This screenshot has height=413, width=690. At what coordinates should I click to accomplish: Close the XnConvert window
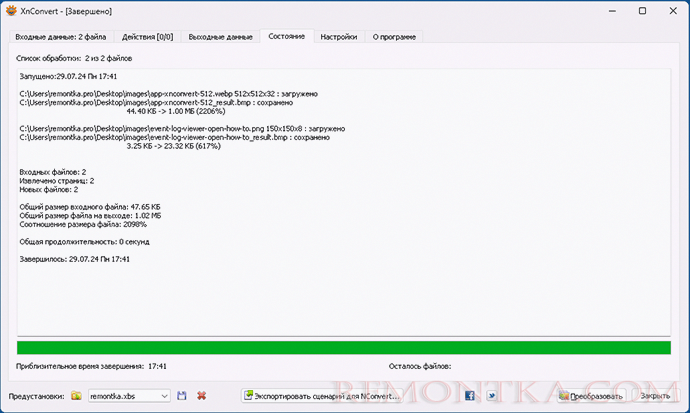pos(673,11)
